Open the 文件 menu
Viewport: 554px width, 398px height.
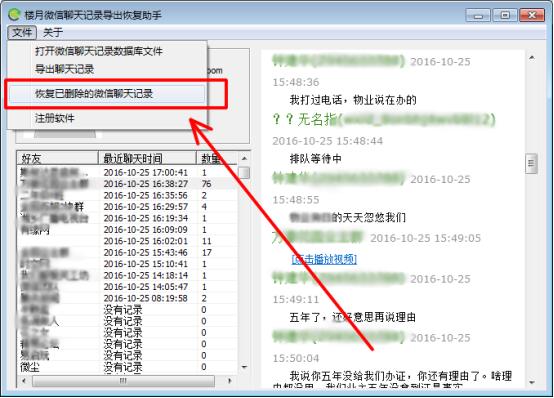click(22, 33)
